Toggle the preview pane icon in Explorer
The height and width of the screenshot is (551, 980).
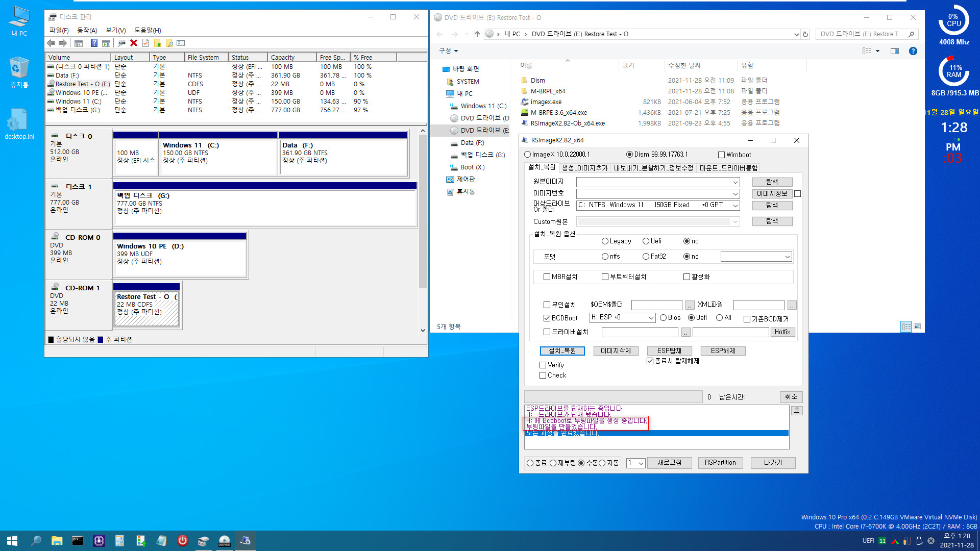coord(895,51)
